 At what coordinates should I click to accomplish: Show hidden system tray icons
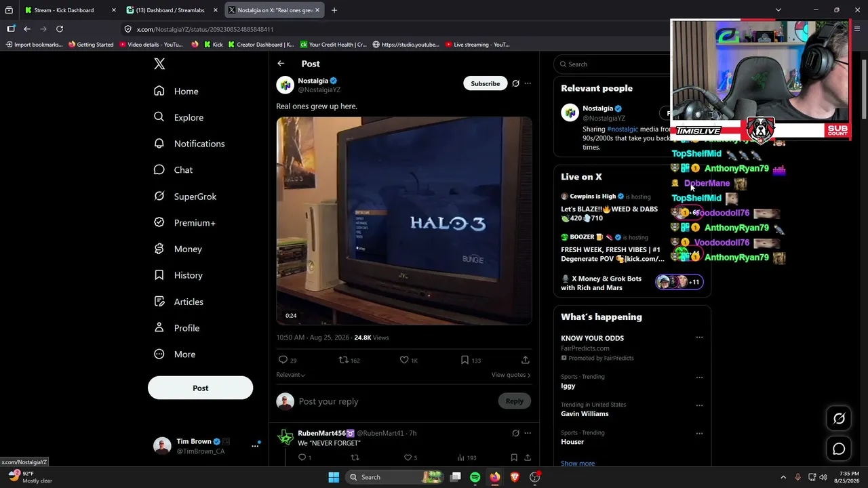[x=783, y=477]
